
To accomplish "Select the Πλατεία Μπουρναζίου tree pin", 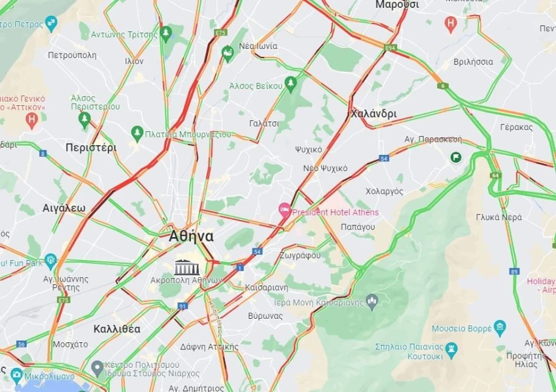I will (x=137, y=134).
